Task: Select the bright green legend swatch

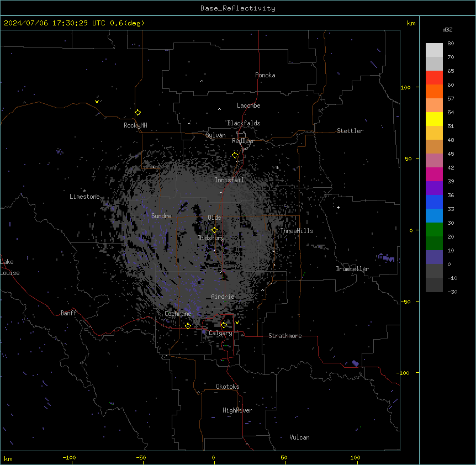Action: click(434, 230)
